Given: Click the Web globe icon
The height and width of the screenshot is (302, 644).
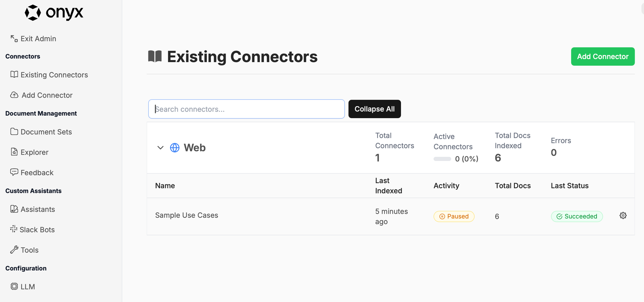Looking at the screenshot, I should tap(175, 148).
